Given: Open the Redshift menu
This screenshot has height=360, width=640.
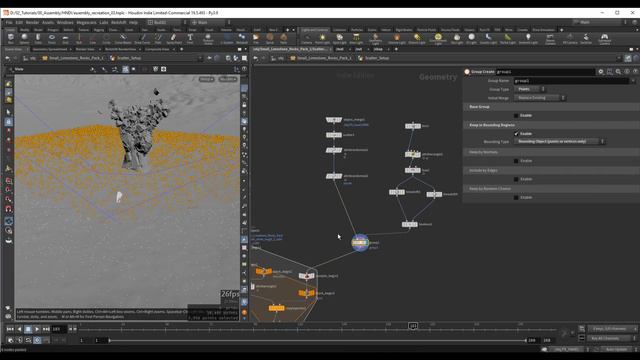Looking at the screenshot, I should pyautogui.click(x=119, y=22).
